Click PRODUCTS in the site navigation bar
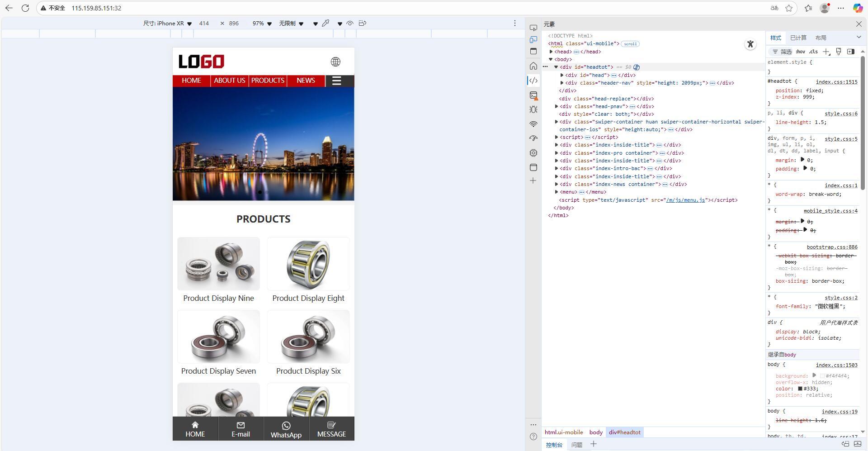 pyautogui.click(x=268, y=81)
